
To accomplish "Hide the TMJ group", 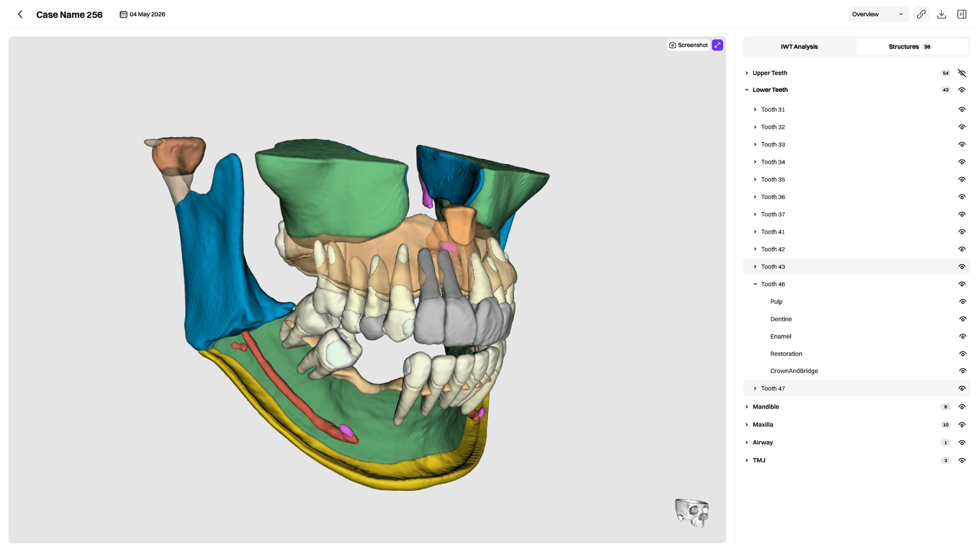I will click(962, 461).
